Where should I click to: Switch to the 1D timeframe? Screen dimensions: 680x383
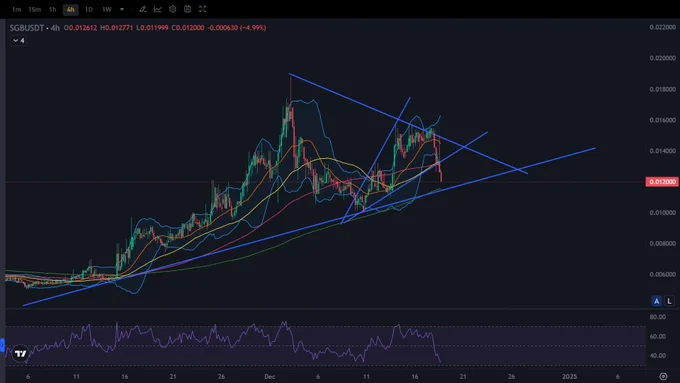coord(88,9)
